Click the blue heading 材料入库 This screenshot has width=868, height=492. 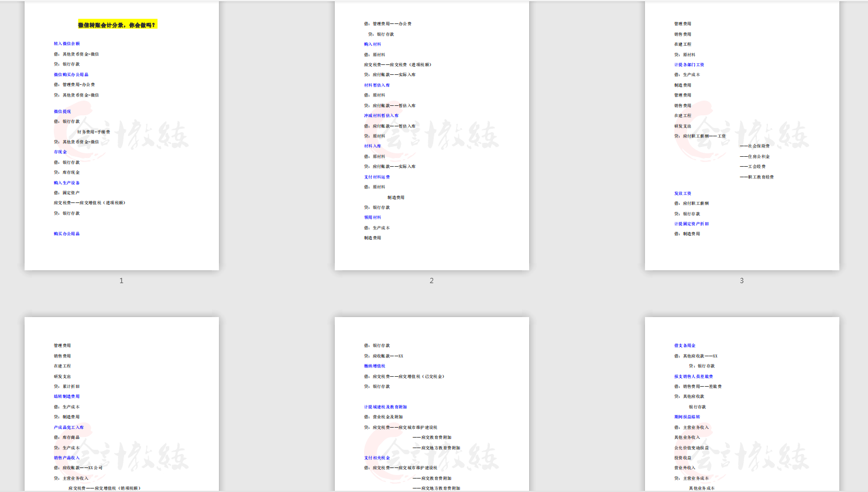[373, 146]
